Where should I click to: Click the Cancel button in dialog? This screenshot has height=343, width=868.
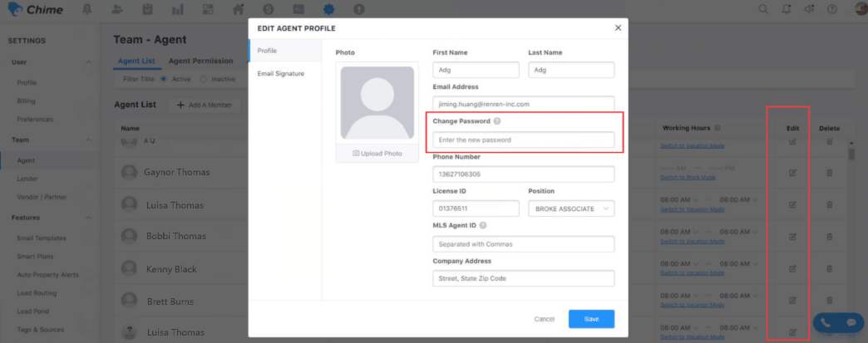(544, 319)
